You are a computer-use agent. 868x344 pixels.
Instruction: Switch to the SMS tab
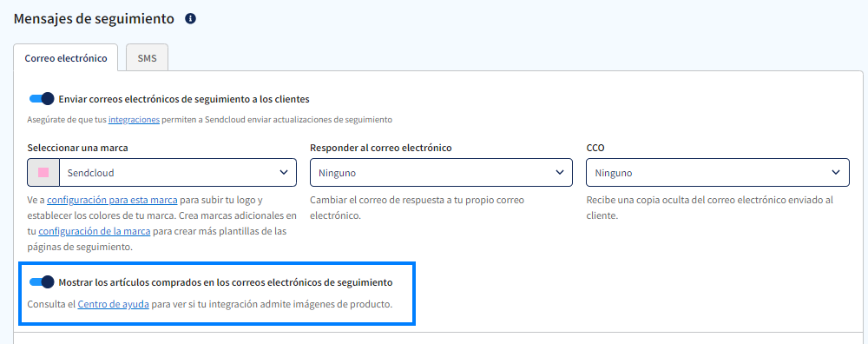click(147, 57)
